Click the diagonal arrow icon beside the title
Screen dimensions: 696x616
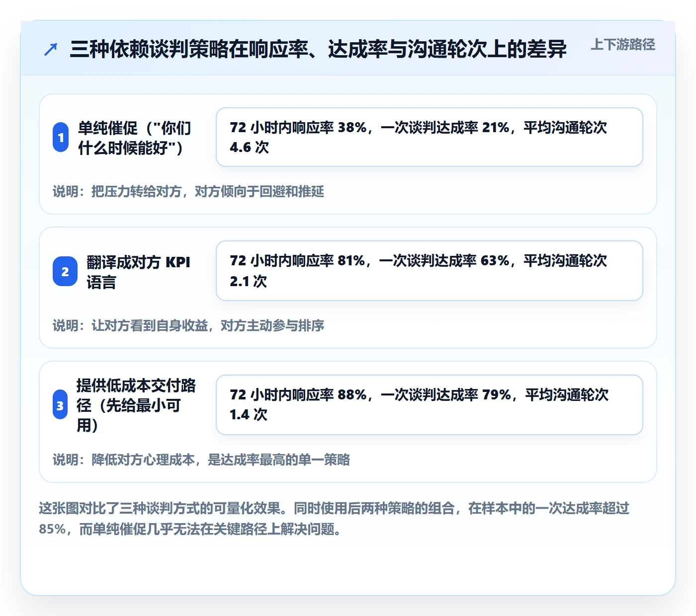[51, 49]
